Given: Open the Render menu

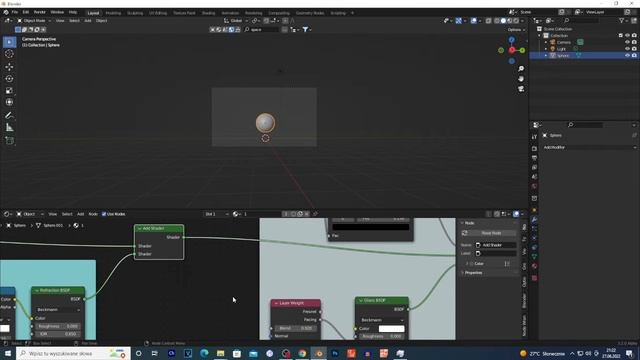Looking at the screenshot, I should pyautogui.click(x=40, y=12).
